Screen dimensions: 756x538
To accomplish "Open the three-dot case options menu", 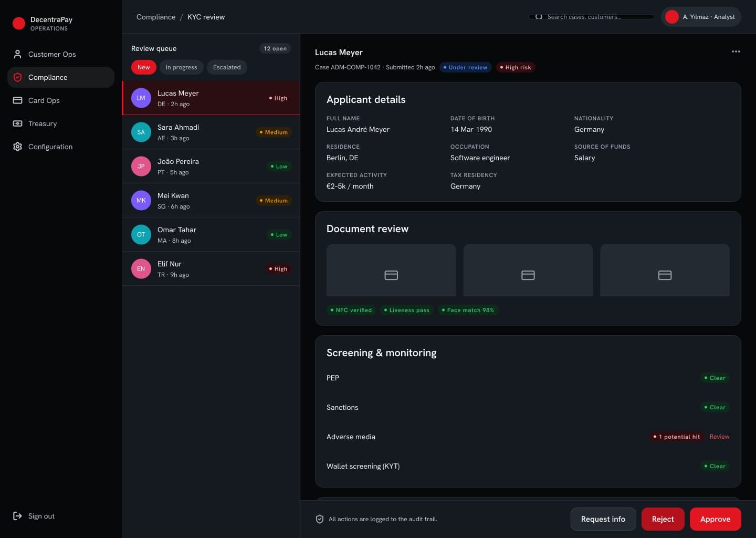I will [736, 51].
